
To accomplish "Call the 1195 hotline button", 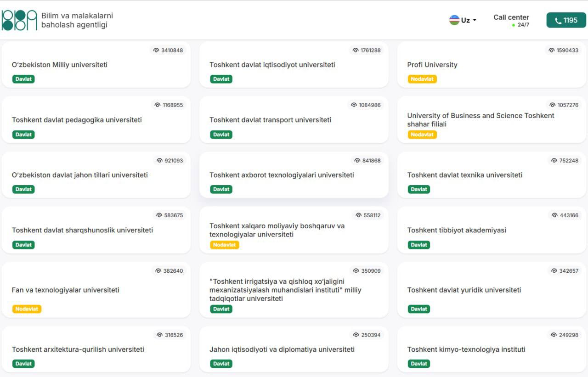I will pyautogui.click(x=566, y=20).
